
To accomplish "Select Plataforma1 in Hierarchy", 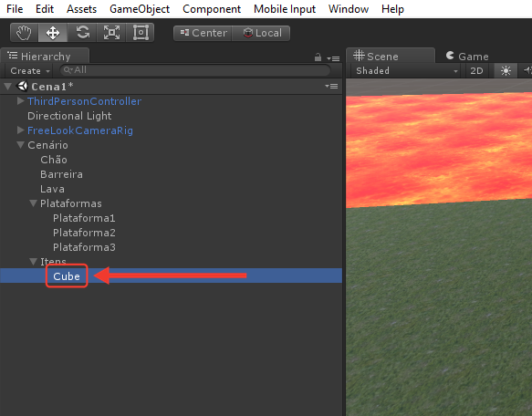I will [84, 218].
